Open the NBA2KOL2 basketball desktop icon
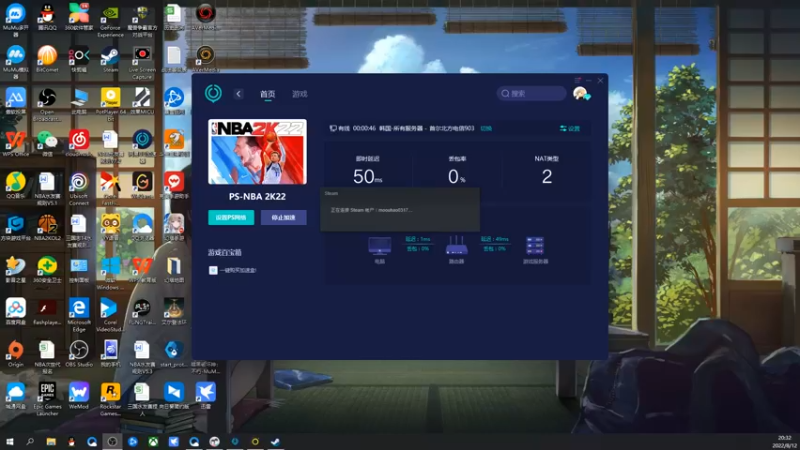The width and height of the screenshot is (800, 450). (x=47, y=227)
